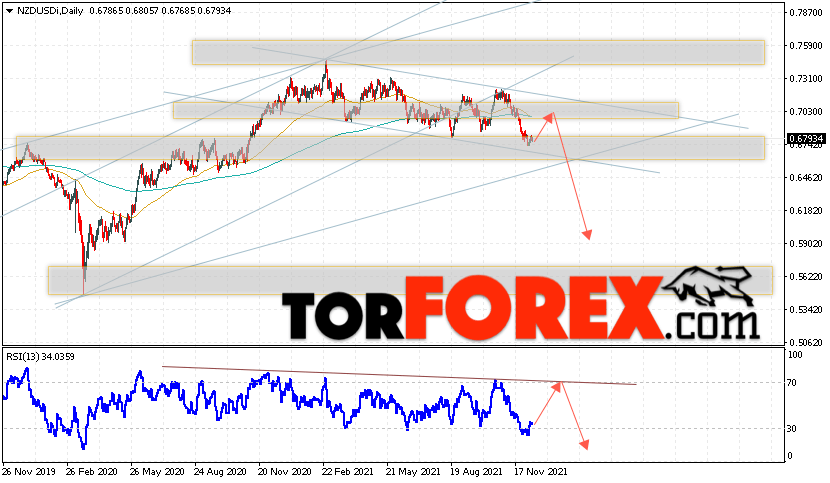Select the NZDUSDi,Daily symbol label

50,11
